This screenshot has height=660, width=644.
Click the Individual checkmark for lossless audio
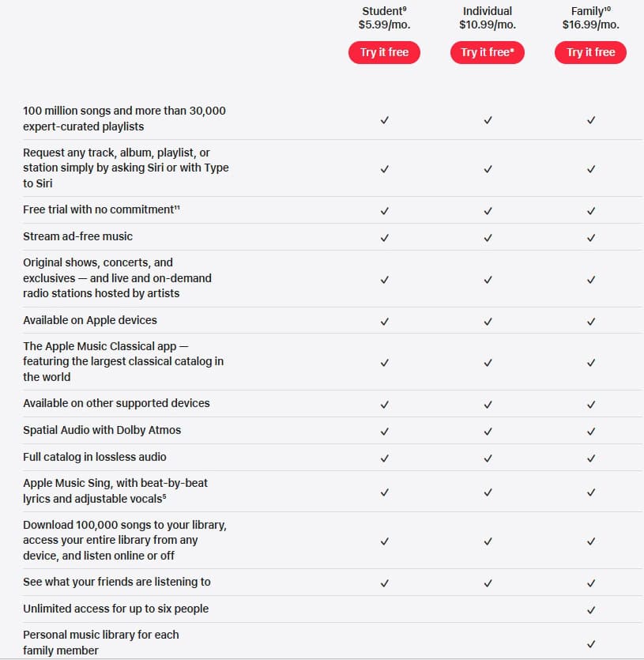(488, 457)
